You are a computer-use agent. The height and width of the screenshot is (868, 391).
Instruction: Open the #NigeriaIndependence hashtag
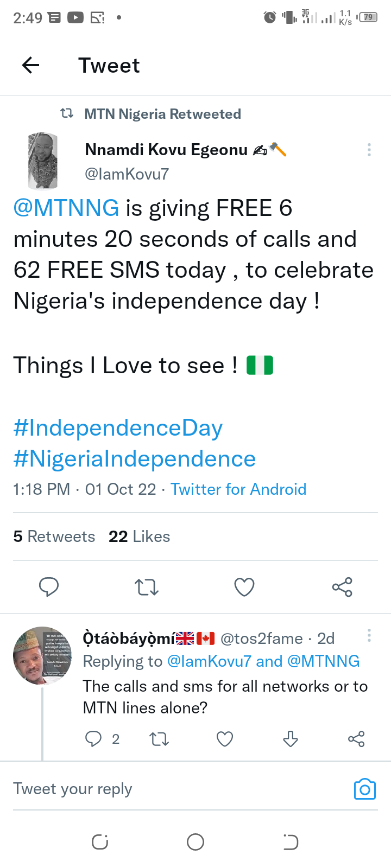tap(134, 459)
